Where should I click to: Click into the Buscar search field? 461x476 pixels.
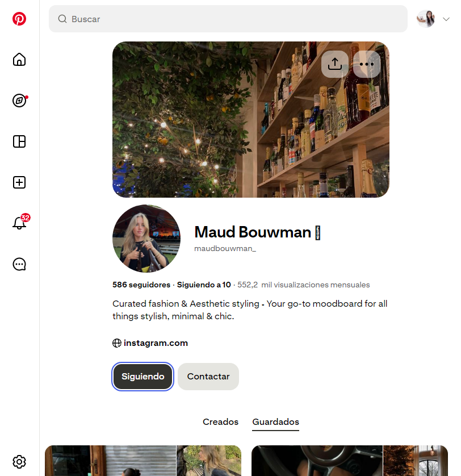(x=228, y=19)
